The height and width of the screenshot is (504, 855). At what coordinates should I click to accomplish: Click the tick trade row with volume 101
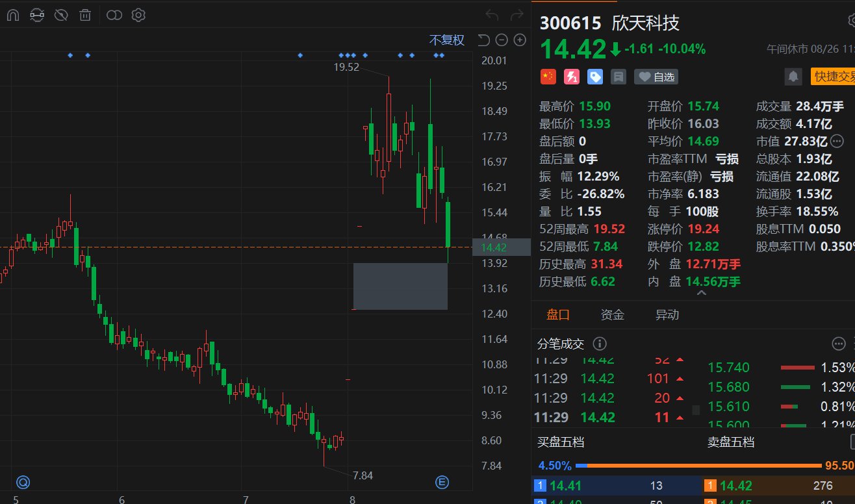(x=609, y=379)
